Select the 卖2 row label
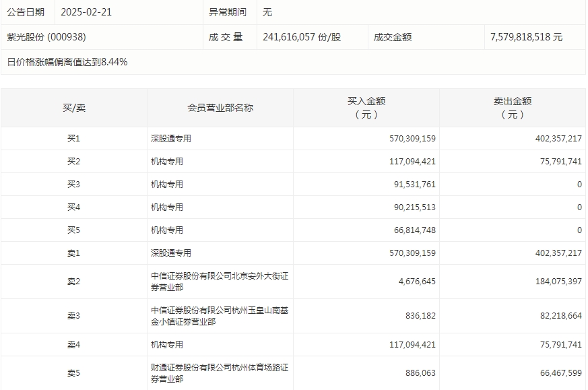The width and height of the screenshot is (588, 390). 74,282
